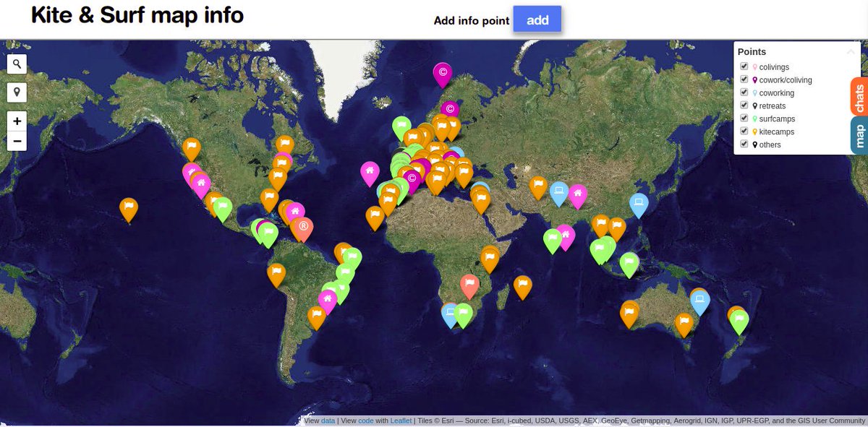Select the green flag marker in South Africa

click(463, 316)
